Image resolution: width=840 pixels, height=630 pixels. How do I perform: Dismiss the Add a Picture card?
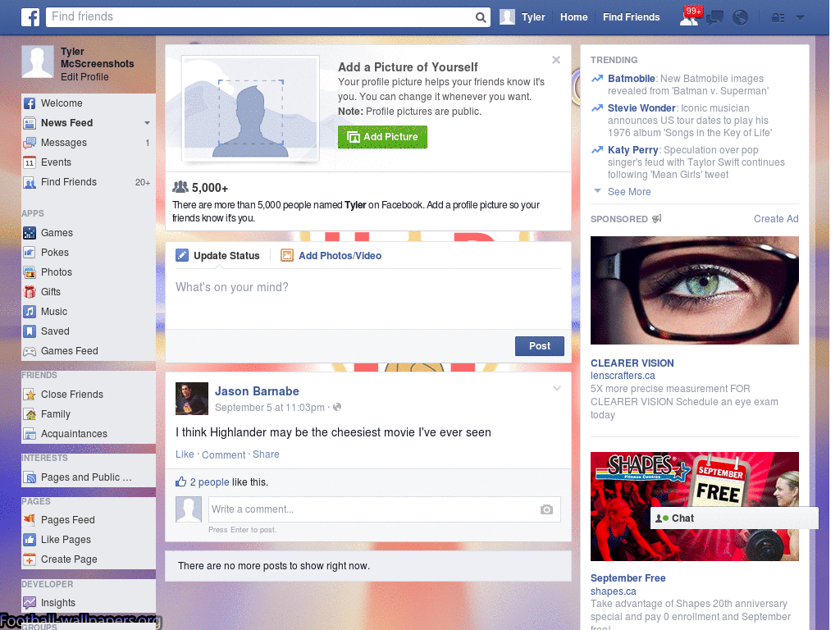[556, 60]
